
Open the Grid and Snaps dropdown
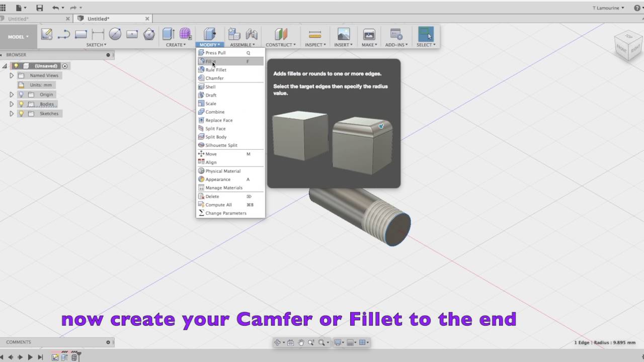352,342
